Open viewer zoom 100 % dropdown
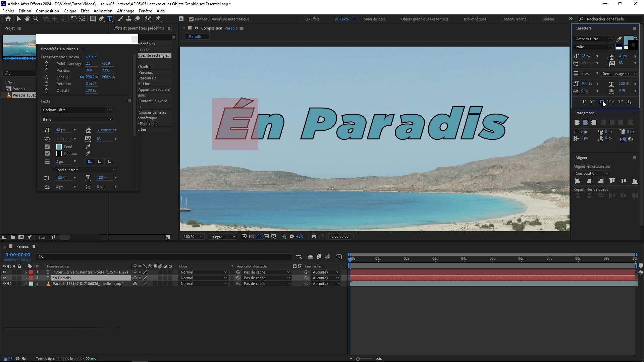Viewport: 644px width, 362px height. 193,237
